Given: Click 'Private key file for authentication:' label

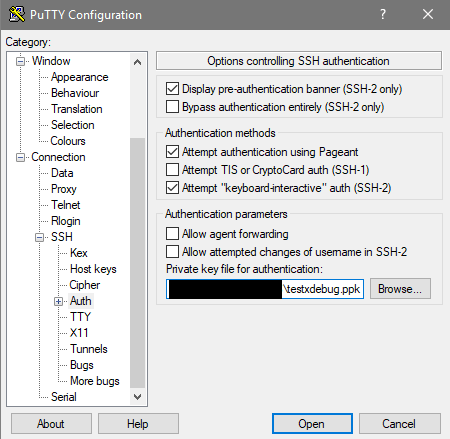Looking at the screenshot, I should pos(244,269).
